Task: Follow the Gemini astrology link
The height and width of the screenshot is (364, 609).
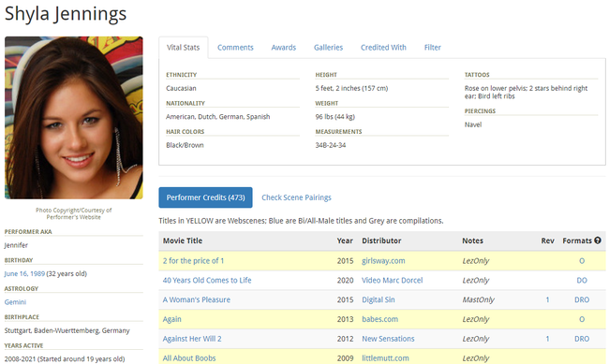Action: click(x=15, y=302)
